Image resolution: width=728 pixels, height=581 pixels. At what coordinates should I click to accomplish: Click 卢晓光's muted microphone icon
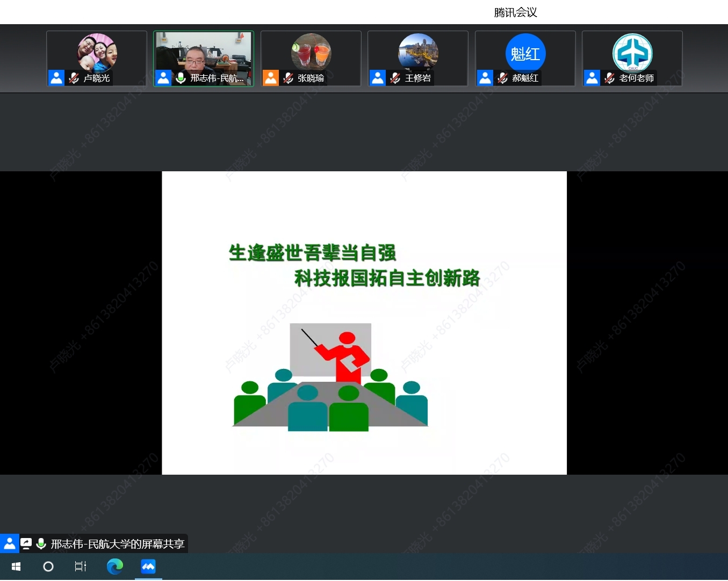coord(74,78)
